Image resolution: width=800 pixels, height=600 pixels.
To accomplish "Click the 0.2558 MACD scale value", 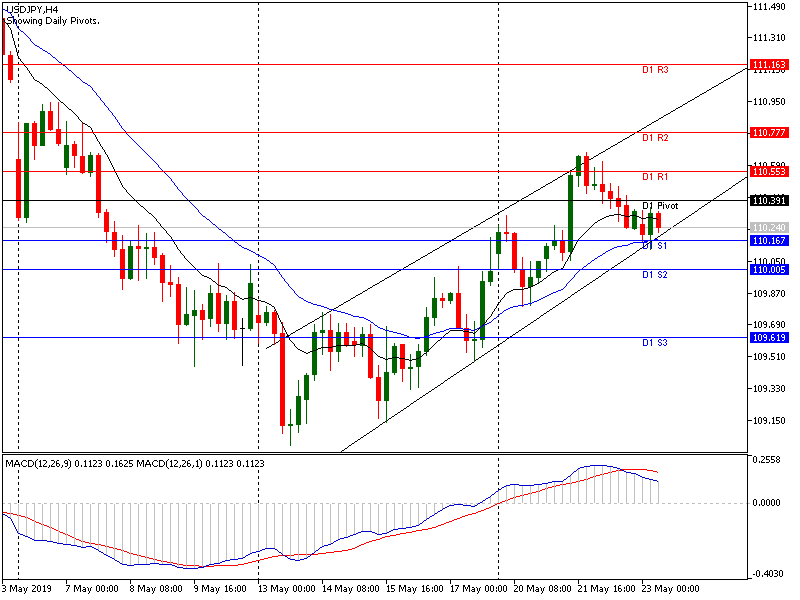I will [x=767, y=460].
